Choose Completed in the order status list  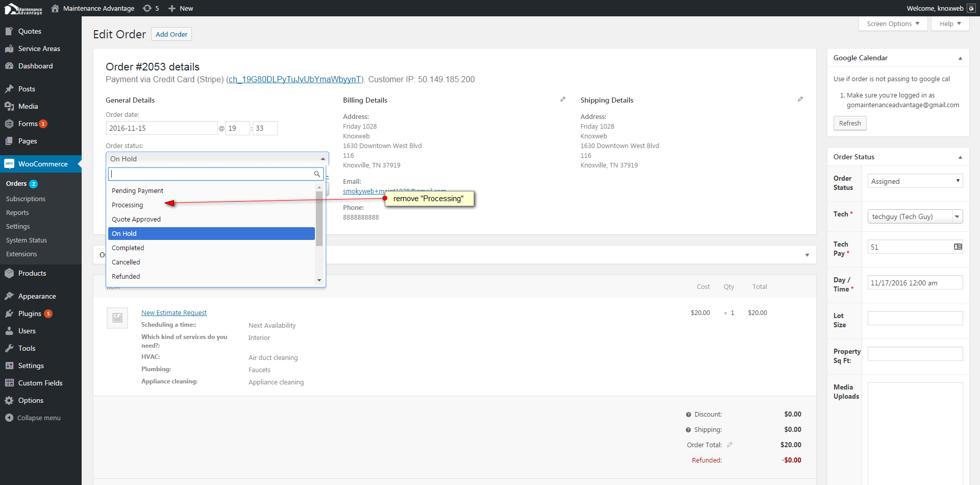[128, 248]
